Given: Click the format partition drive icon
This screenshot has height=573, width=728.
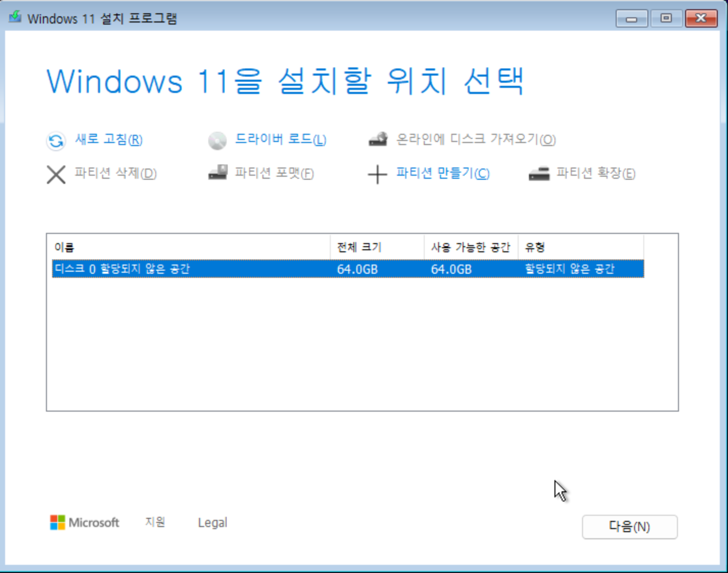Looking at the screenshot, I should point(217,173).
